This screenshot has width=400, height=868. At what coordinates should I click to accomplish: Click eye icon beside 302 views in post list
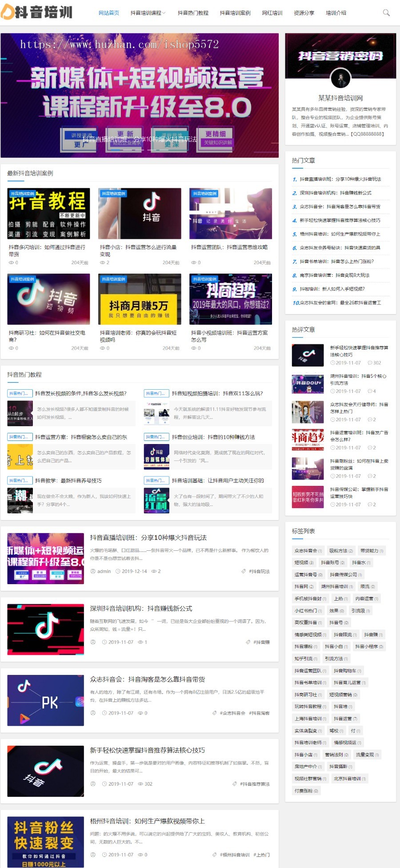click(140, 784)
